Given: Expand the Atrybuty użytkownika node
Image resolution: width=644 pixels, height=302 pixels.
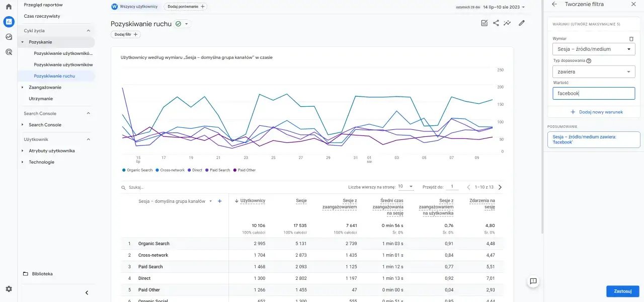Looking at the screenshot, I should [x=23, y=150].
